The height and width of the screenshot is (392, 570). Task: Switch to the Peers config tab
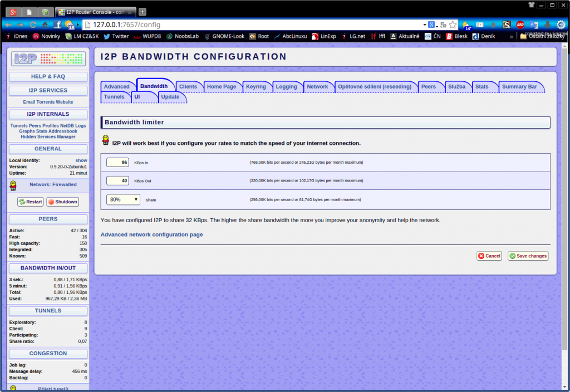[429, 86]
